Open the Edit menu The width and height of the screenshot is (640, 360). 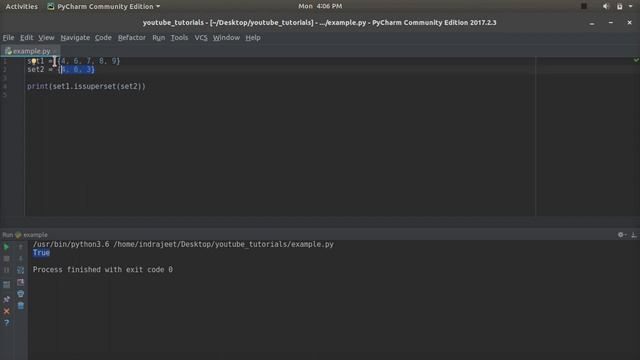point(27,38)
